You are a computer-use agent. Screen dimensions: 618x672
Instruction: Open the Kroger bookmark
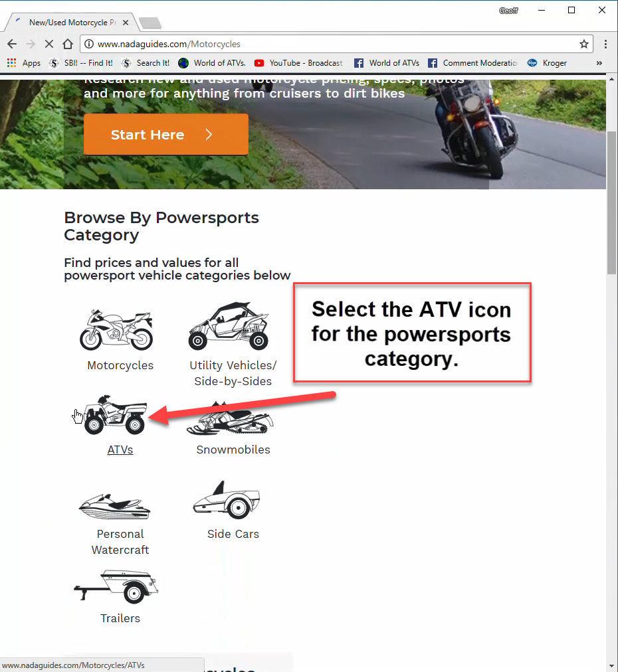point(548,63)
